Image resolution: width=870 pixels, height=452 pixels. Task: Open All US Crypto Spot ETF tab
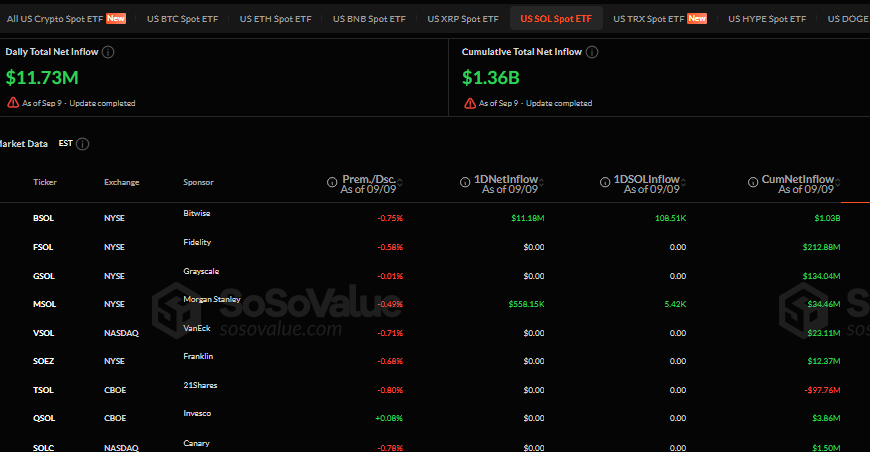tap(67, 19)
